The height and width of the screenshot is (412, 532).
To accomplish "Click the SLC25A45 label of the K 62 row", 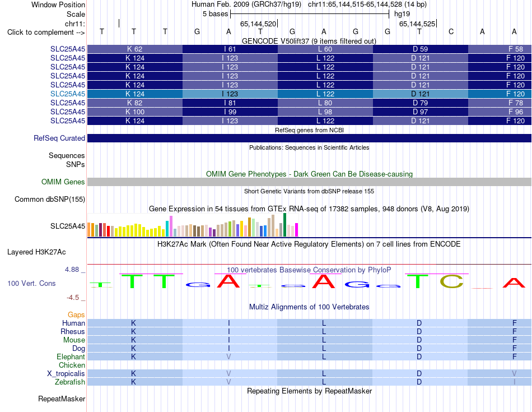I will 68,49.
